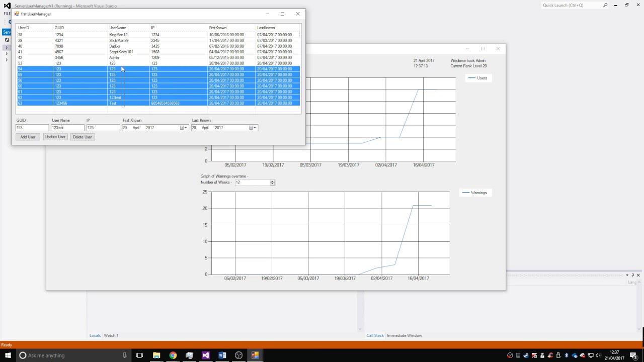Select the row with username 123test
Screen dimensions: 644x362
click(158, 98)
